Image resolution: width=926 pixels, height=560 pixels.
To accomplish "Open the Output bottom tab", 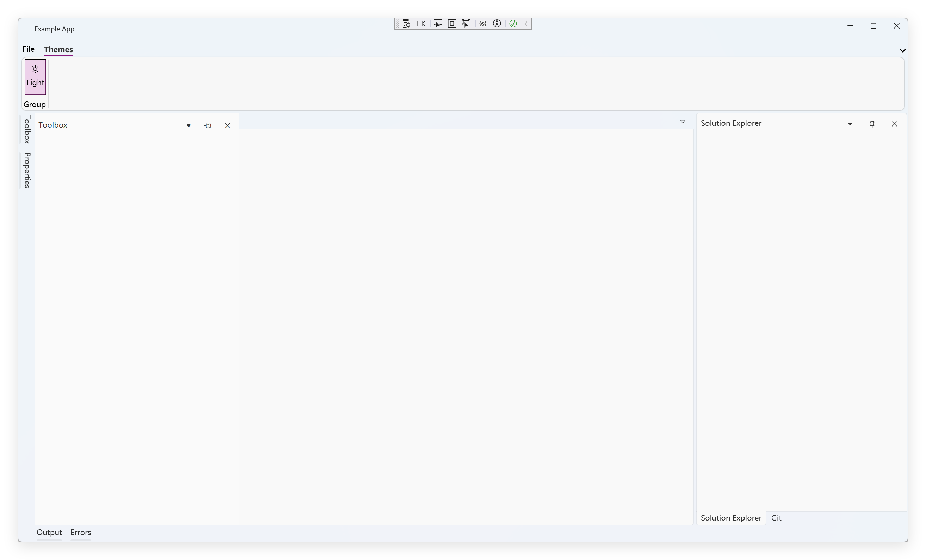I will [x=49, y=533].
